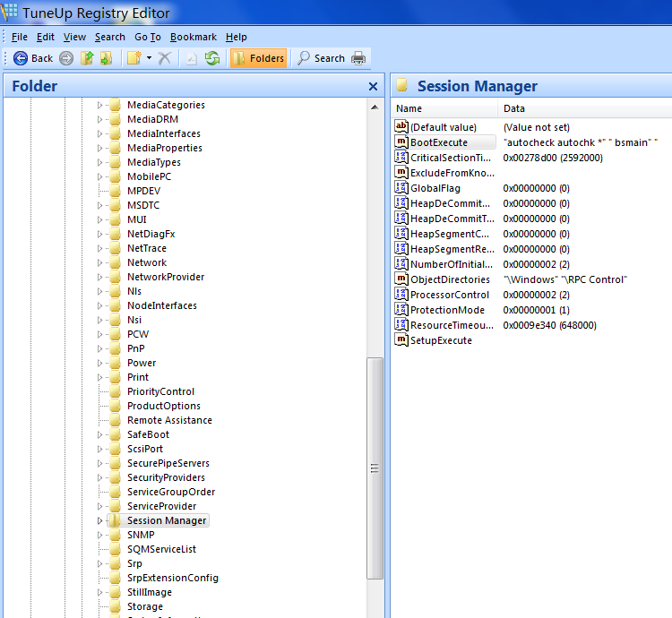Click the Search toolbar button
This screenshot has width=672, height=618.
pos(321,58)
